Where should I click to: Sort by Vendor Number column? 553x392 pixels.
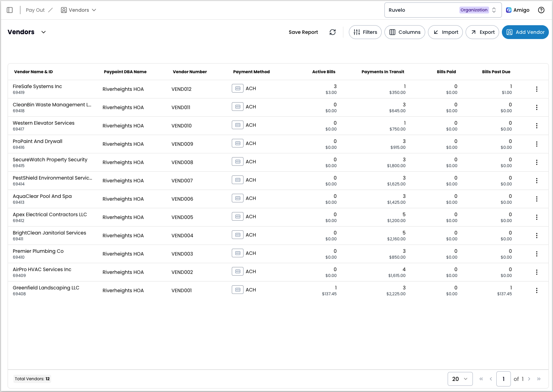click(x=190, y=72)
